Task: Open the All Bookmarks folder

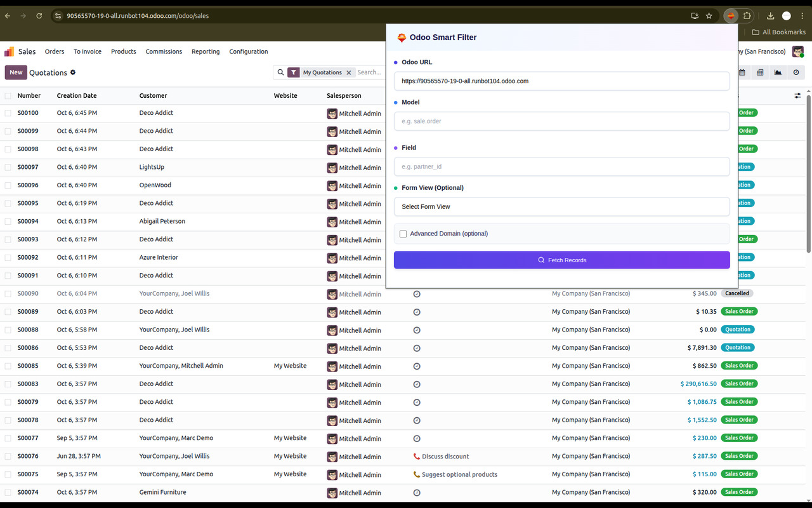Action: 778,32
